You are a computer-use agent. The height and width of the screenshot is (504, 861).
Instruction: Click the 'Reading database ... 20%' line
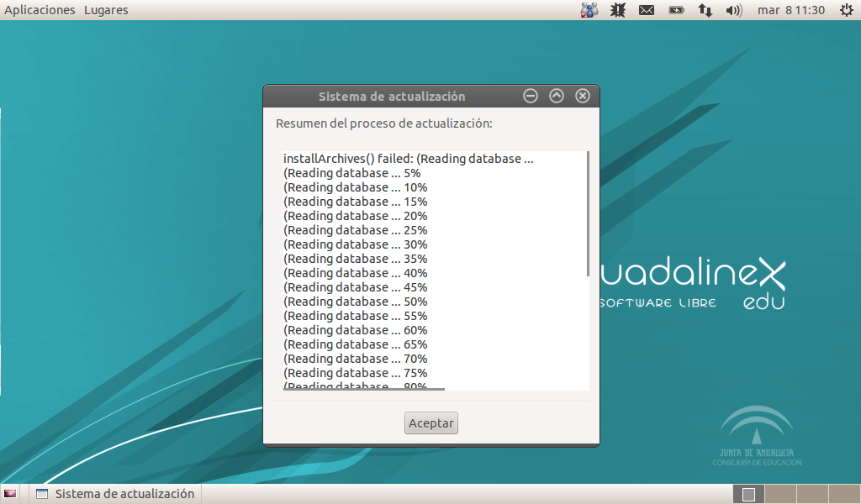coord(356,216)
